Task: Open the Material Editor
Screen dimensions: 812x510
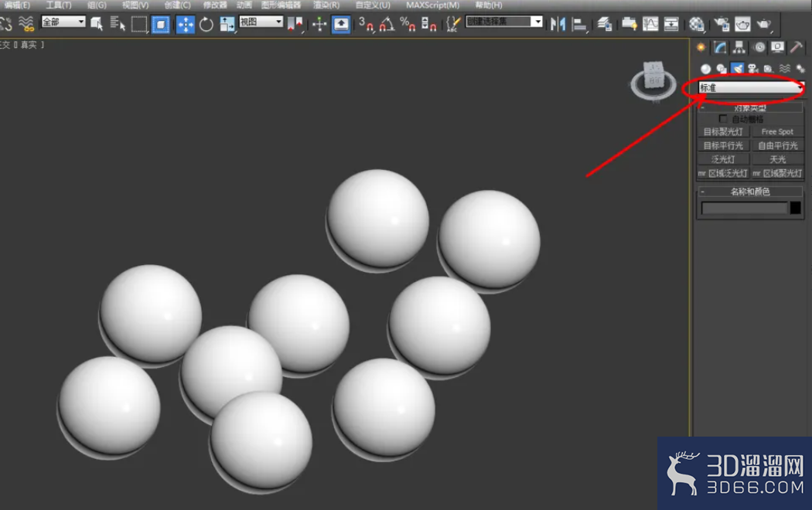Action: click(x=697, y=24)
